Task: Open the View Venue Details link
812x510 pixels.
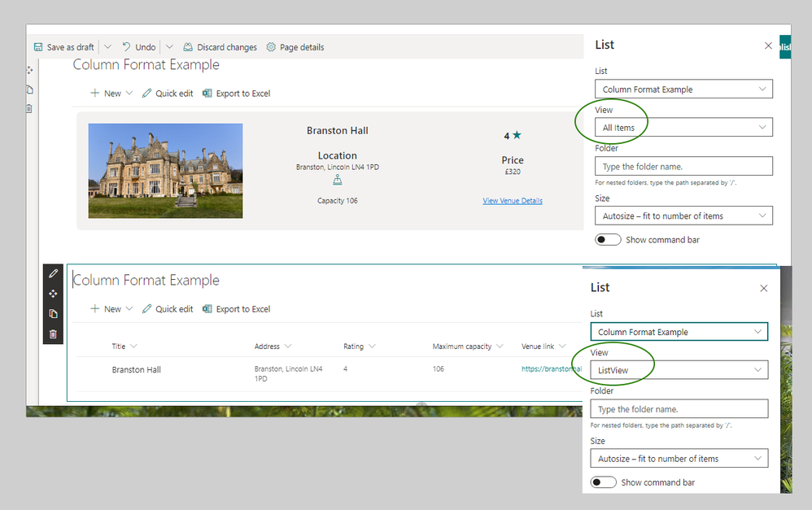Action: tap(513, 201)
